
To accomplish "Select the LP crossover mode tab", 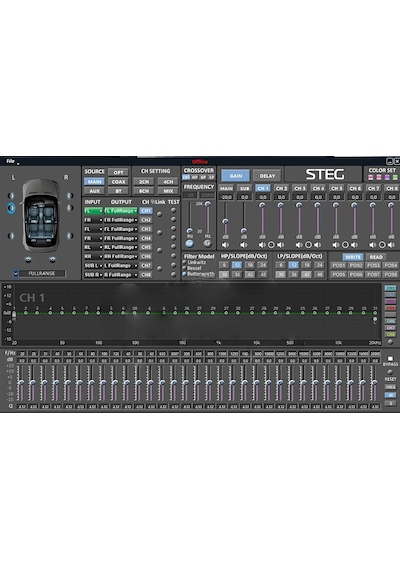I will (212, 177).
